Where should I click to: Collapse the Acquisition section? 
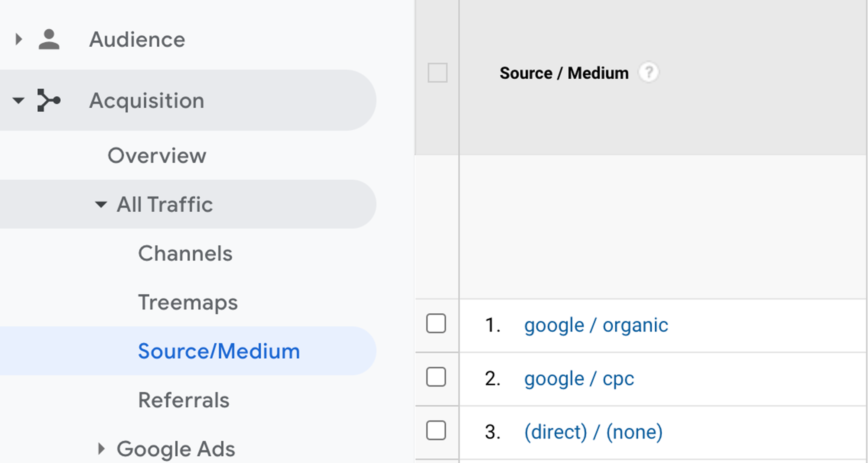click(18, 100)
